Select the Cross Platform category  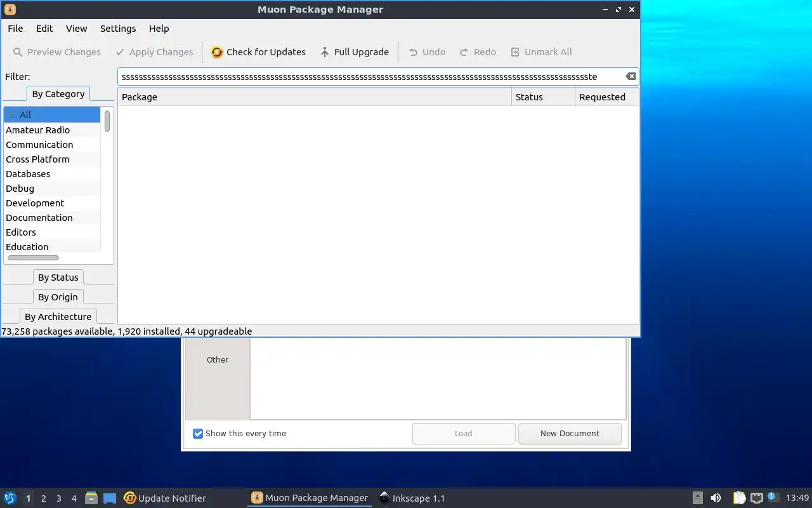tap(52, 159)
